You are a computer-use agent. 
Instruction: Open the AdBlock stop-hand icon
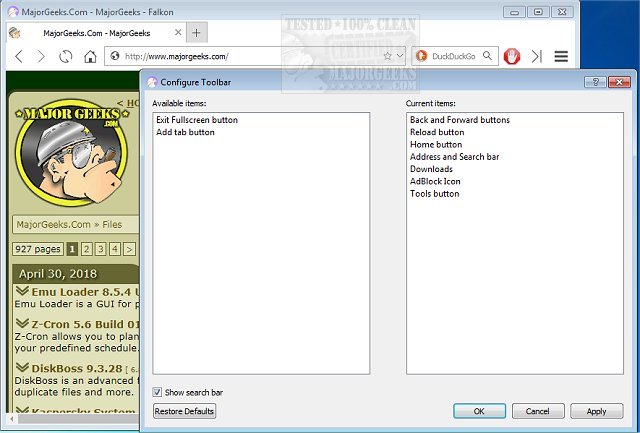point(512,56)
